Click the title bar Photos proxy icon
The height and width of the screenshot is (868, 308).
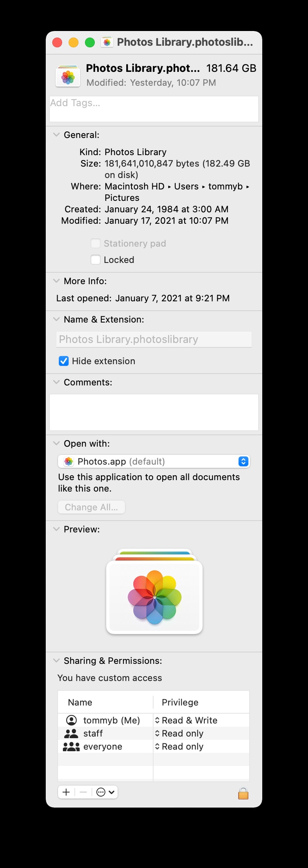(x=107, y=42)
